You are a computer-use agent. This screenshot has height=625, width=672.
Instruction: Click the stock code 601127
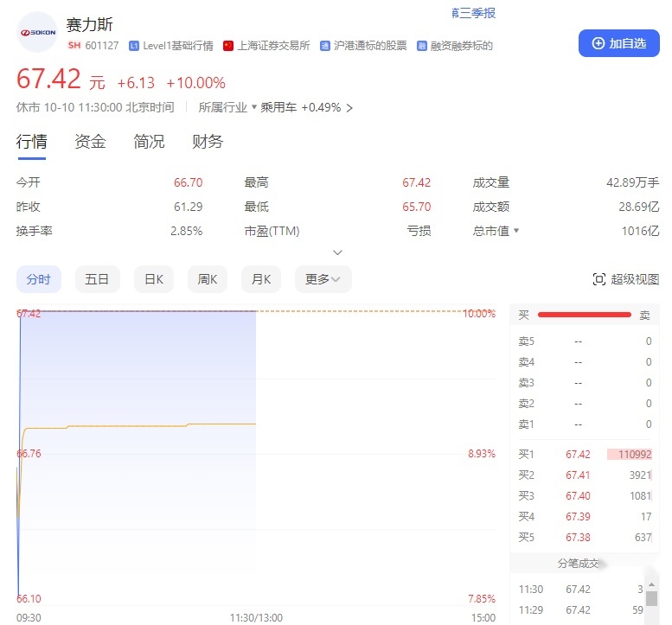(x=101, y=46)
